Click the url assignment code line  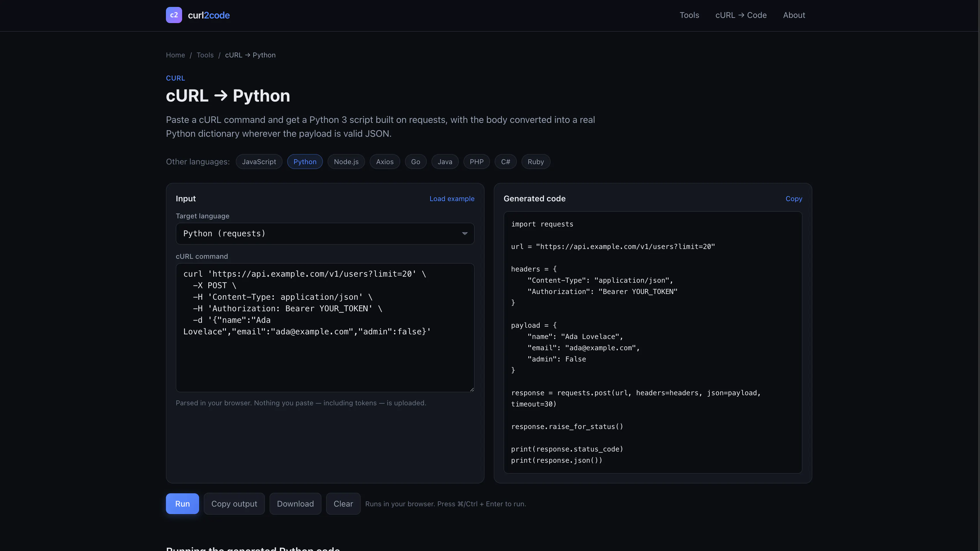pyautogui.click(x=613, y=247)
